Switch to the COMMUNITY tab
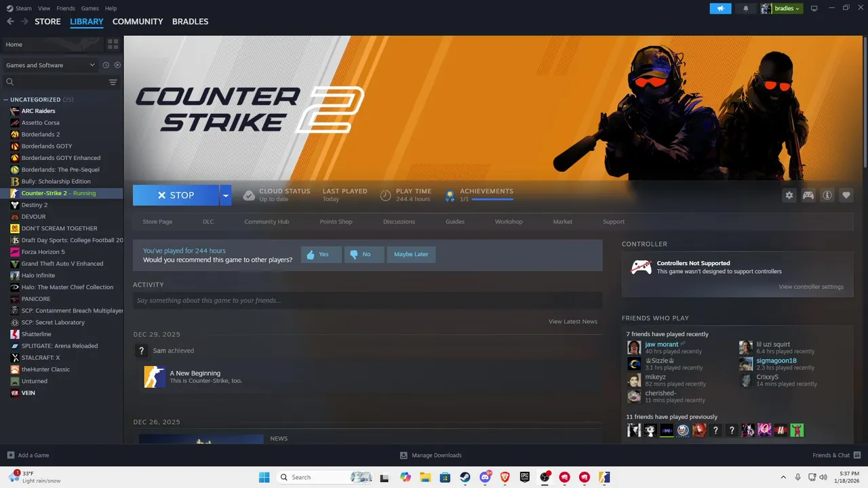The width and height of the screenshot is (868, 488). coord(138,22)
